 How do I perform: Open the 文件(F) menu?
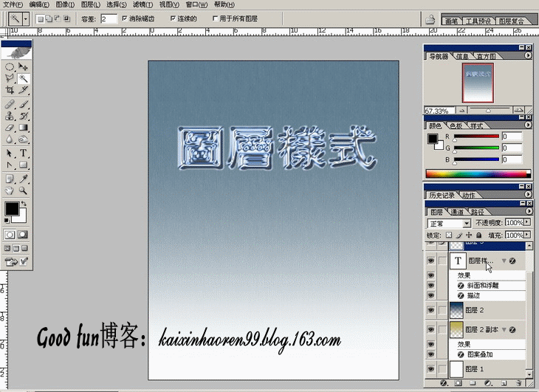pyautogui.click(x=13, y=4)
